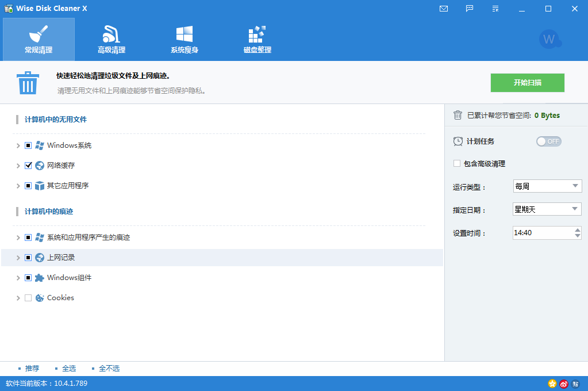Click the 推荐 selection link

pos(32,369)
